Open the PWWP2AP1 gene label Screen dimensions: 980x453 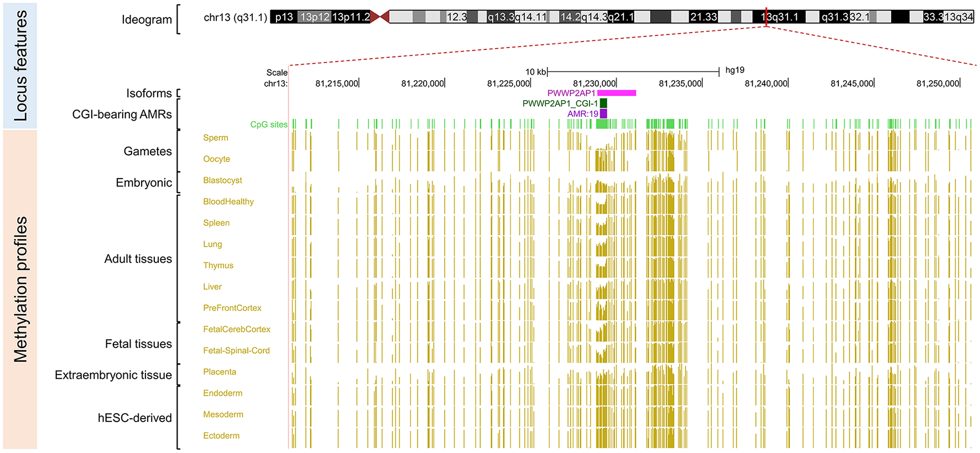571,93
